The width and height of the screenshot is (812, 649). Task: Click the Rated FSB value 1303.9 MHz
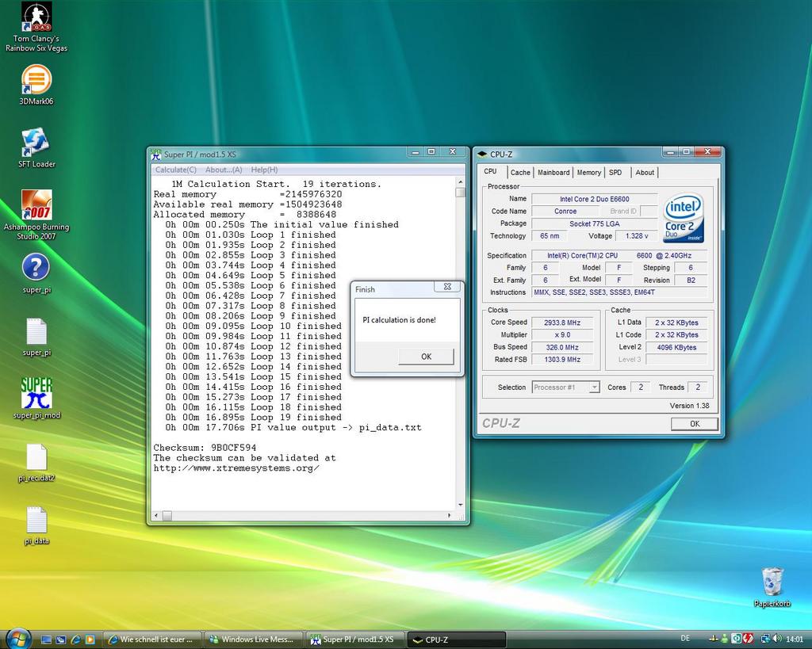pos(562,359)
